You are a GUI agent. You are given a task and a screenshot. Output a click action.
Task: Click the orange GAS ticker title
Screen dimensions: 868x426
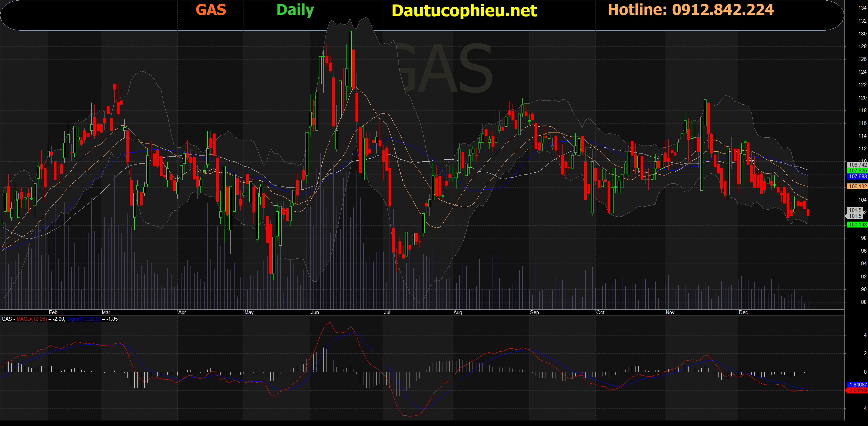pyautogui.click(x=211, y=10)
